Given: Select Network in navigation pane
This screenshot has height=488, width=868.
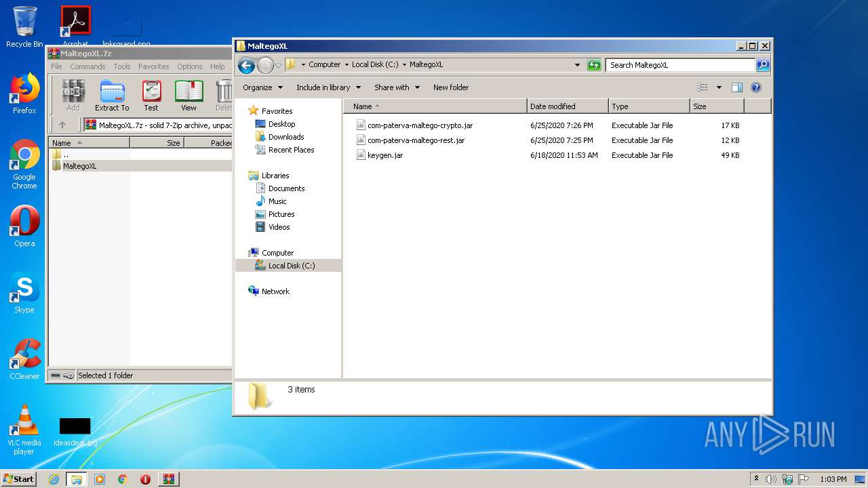Looking at the screenshot, I should (275, 291).
